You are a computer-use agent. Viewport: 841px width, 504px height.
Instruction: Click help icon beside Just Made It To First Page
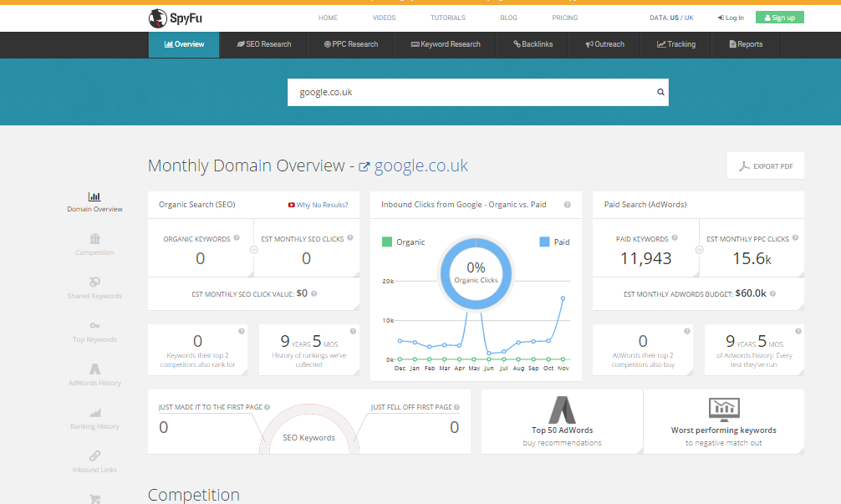268,408
